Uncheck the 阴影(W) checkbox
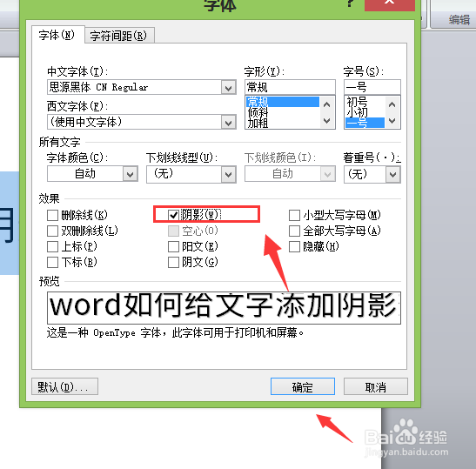Image resolution: width=476 pixels, height=469 pixels. (173, 215)
